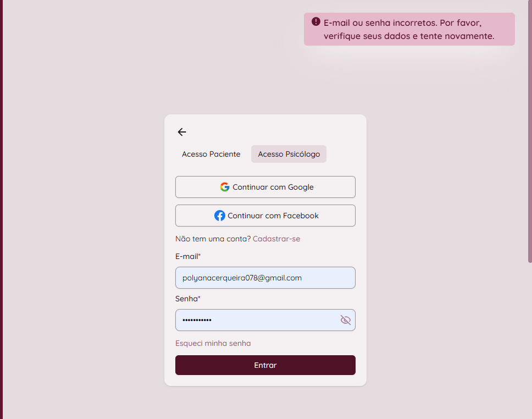
Task: Click the error exclamation icon in the alert
Action: pyautogui.click(x=316, y=21)
